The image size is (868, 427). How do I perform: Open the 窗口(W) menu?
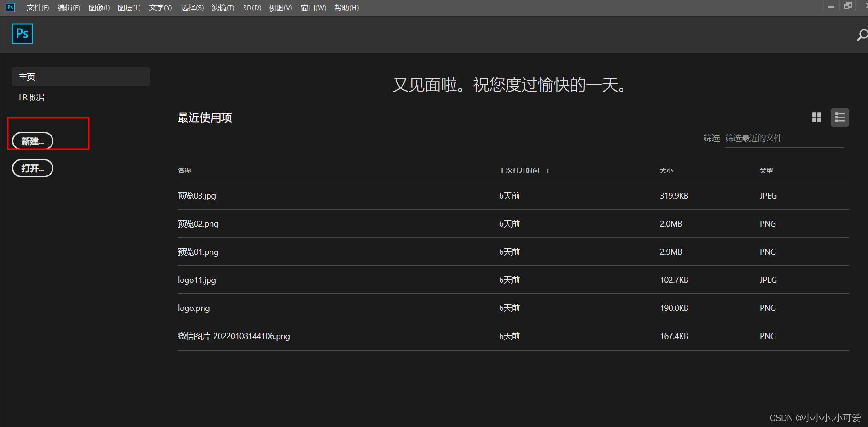313,8
